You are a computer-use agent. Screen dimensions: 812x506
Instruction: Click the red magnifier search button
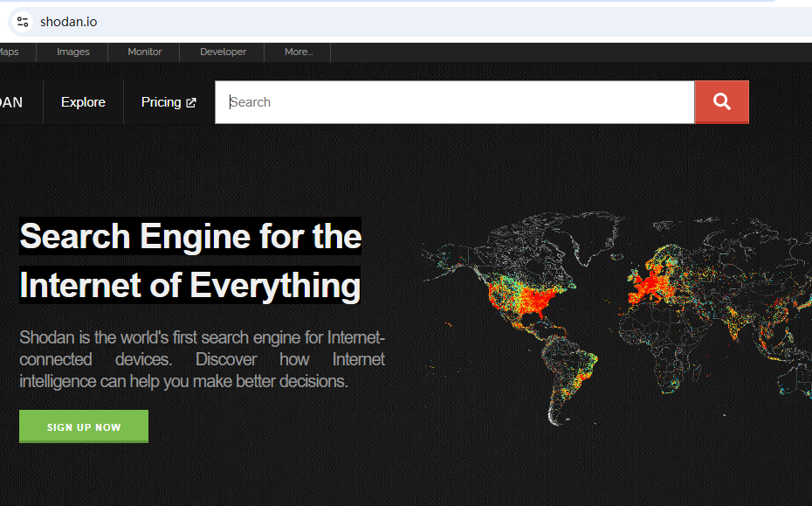point(721,102)
